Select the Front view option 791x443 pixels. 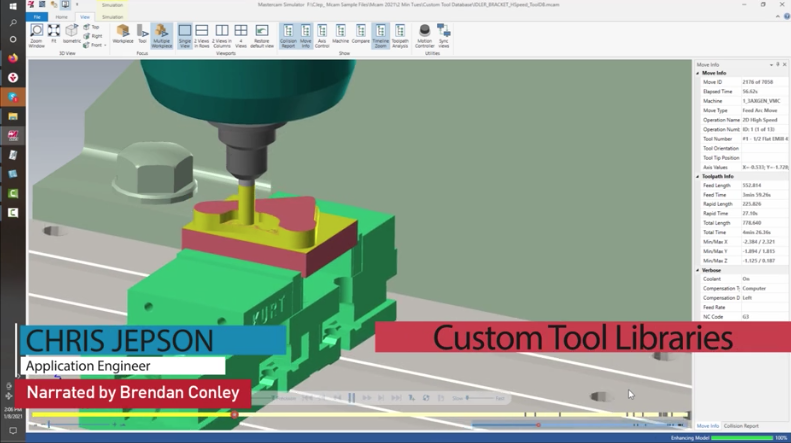pos(92,45)
